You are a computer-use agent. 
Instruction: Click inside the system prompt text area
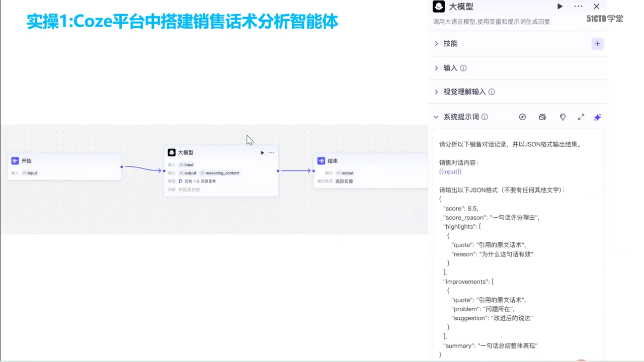point(518,245)
